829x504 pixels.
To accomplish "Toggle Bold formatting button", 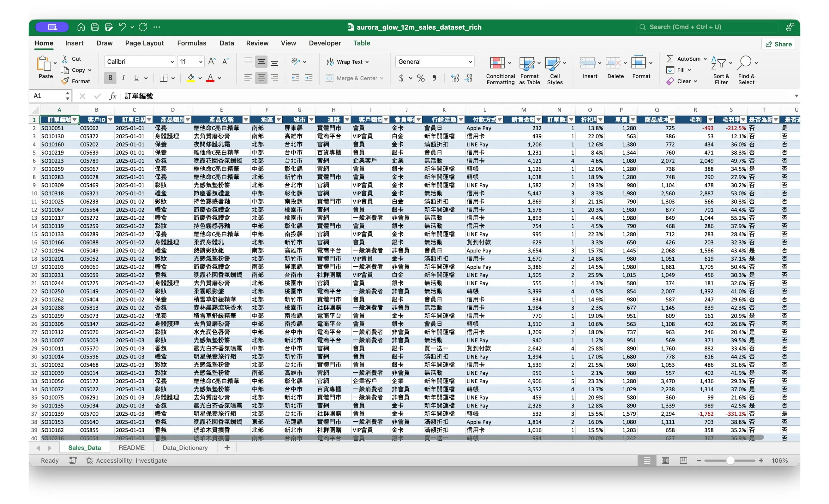I will (x=110, y=78).
